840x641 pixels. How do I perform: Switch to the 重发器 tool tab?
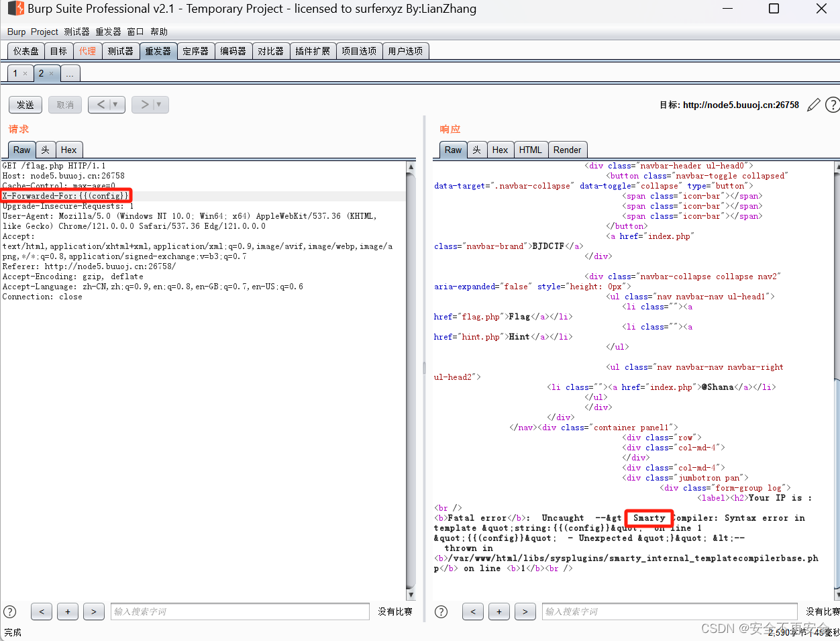click(158, 51)
